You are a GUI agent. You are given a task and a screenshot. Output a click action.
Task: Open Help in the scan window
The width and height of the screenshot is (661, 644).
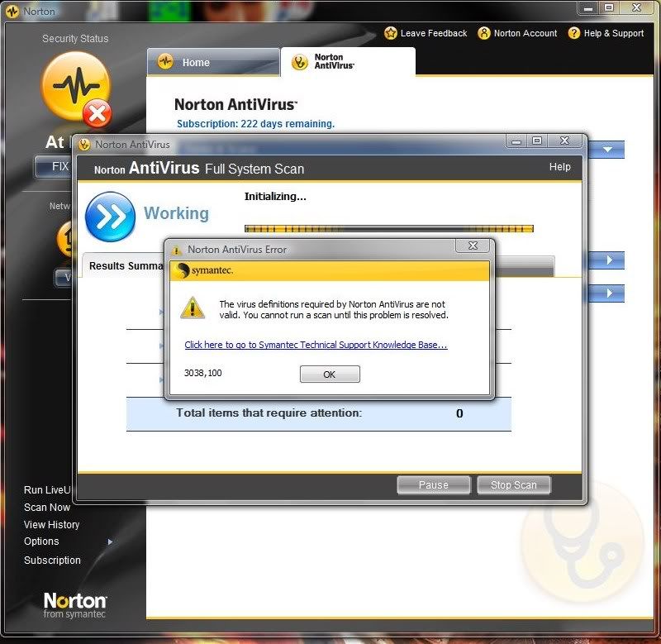click(559, 167)
